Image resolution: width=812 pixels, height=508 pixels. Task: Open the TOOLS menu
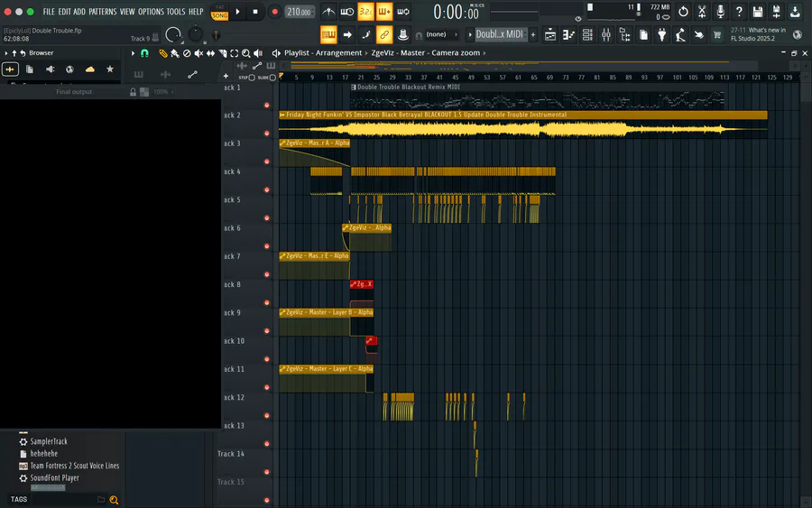(x=176, y=12)
